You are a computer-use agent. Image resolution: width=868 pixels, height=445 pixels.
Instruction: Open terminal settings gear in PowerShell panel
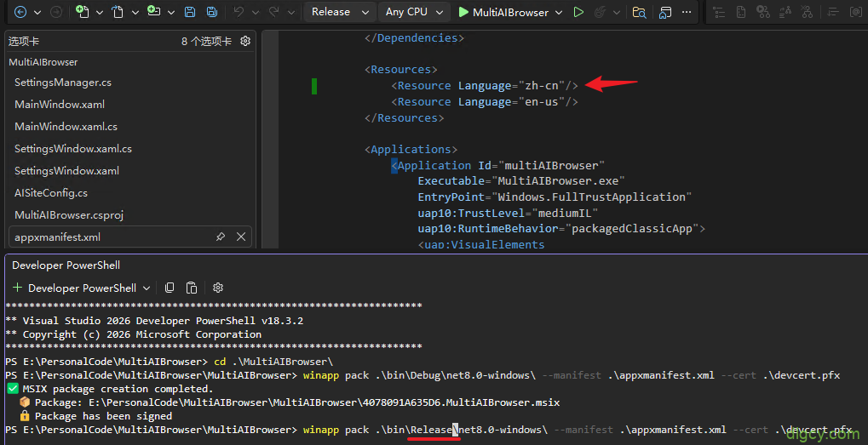click(218, 288)
